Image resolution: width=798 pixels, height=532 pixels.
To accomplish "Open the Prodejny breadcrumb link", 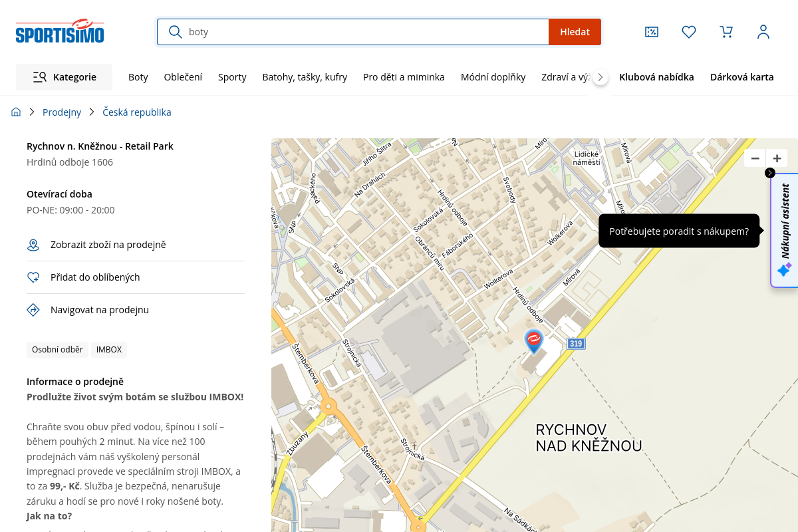I will [62, 112].
